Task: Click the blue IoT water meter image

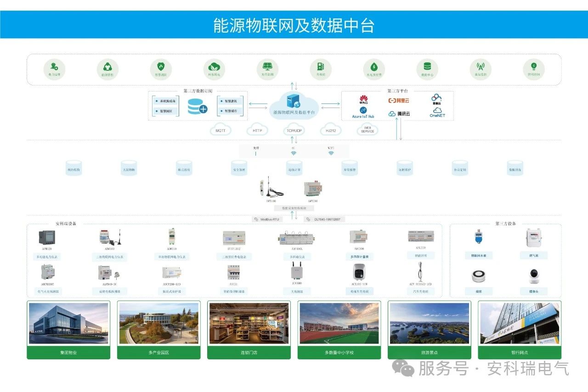Action: (x=479, y=238)
